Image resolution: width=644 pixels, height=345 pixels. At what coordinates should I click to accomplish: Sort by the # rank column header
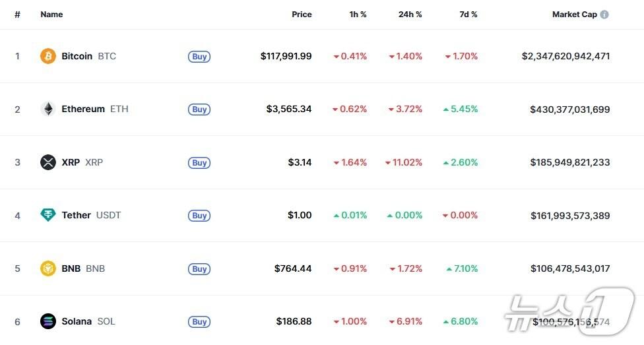[x=17, y=15]
